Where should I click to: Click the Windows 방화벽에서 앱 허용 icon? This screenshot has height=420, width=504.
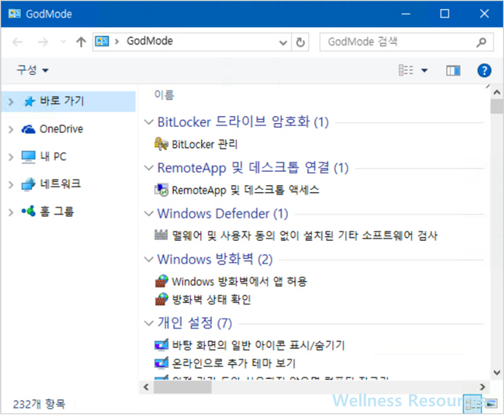pyautogui.click(x=161, y=281)
